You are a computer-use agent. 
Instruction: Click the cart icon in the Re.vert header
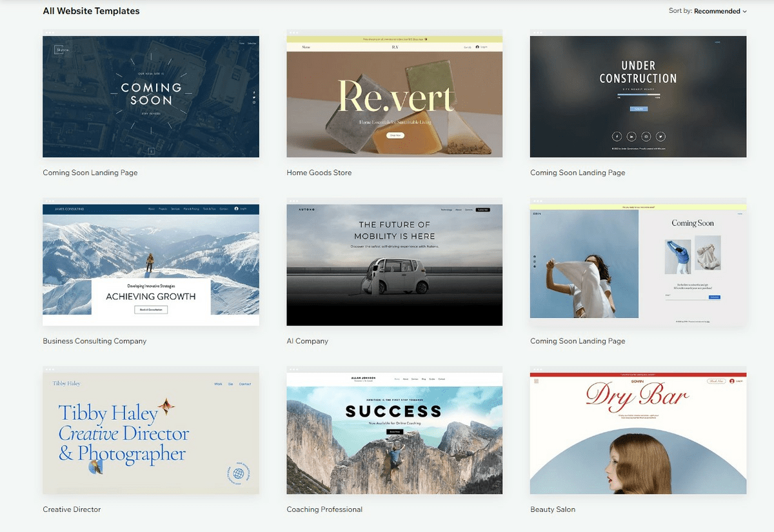[468, 46]
